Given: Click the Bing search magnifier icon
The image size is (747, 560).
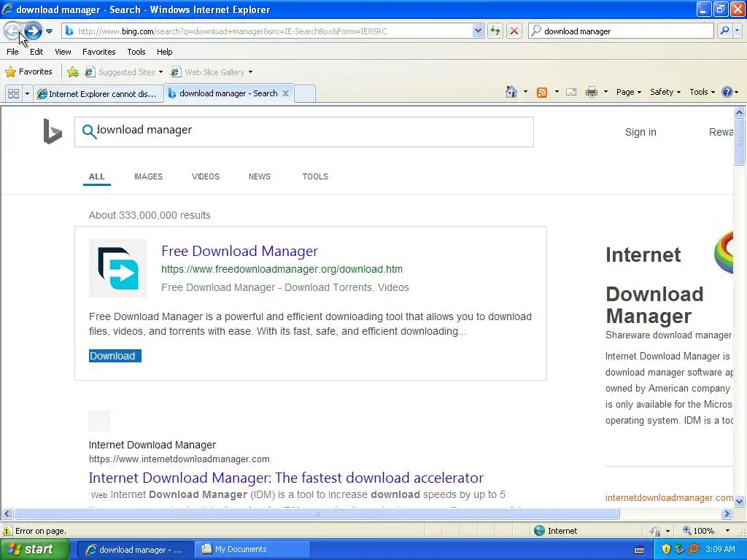Looking at the screenshot, I should pos(88,131).
